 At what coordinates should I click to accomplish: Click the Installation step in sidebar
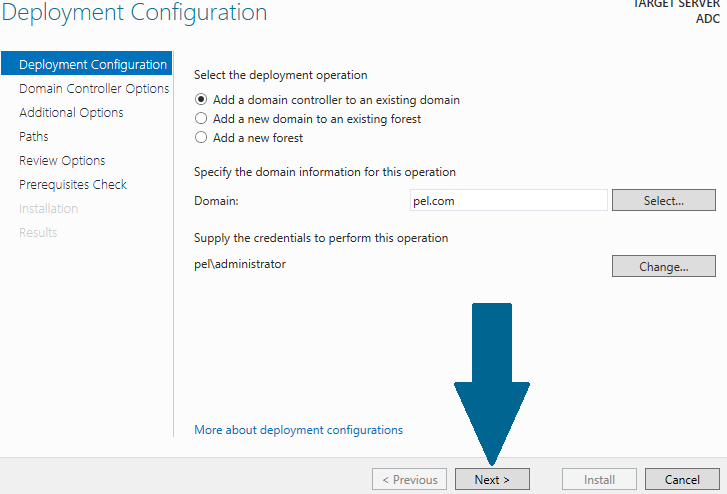tap(48, 209)
